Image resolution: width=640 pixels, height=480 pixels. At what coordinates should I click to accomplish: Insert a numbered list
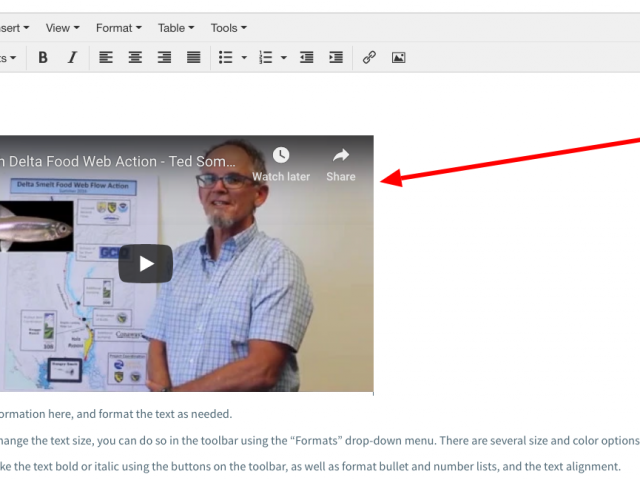pos(266,58)
